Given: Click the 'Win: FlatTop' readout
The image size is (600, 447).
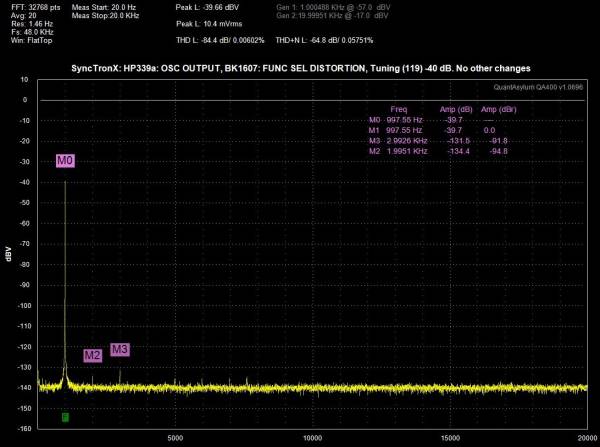Looking at the screenshot, I should pos(31,40).
